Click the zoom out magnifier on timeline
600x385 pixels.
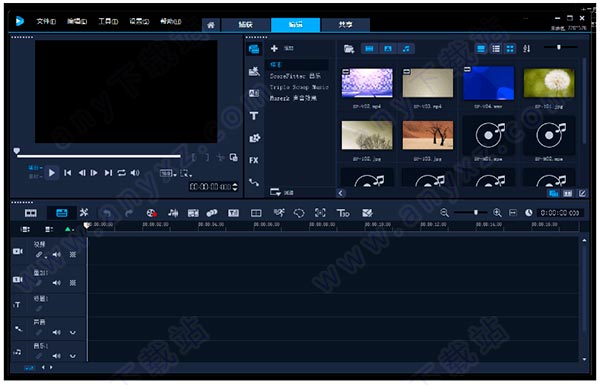tap(444, 213)
